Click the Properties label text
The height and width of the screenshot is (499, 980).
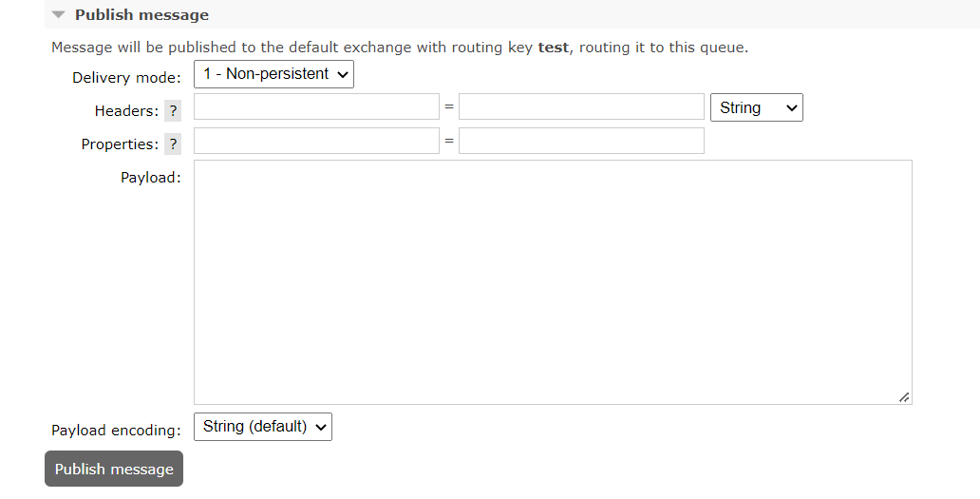120,144
